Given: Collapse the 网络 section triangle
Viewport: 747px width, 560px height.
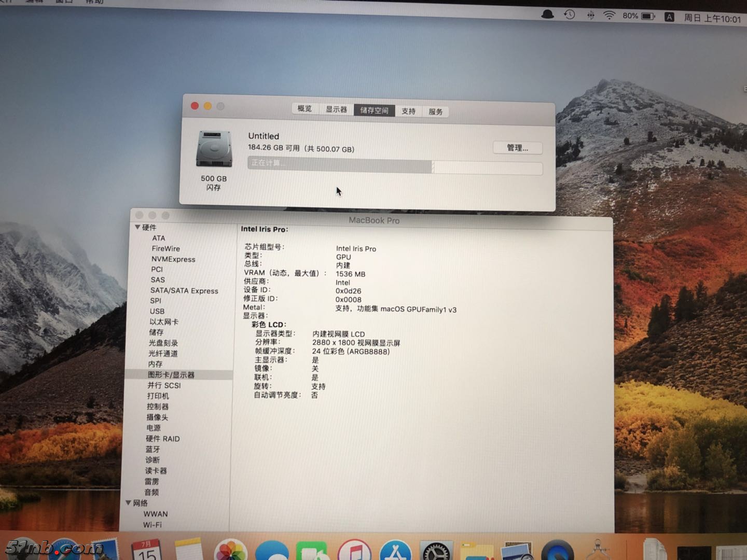Looking at the screenshot, I should click(129, 502).
